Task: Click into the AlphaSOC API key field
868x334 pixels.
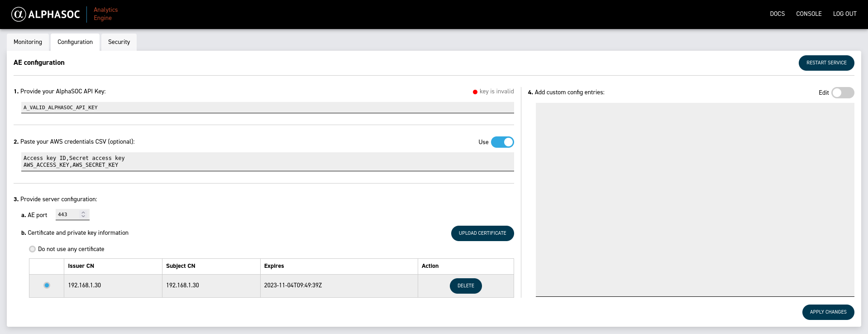Action: point(267,107)
